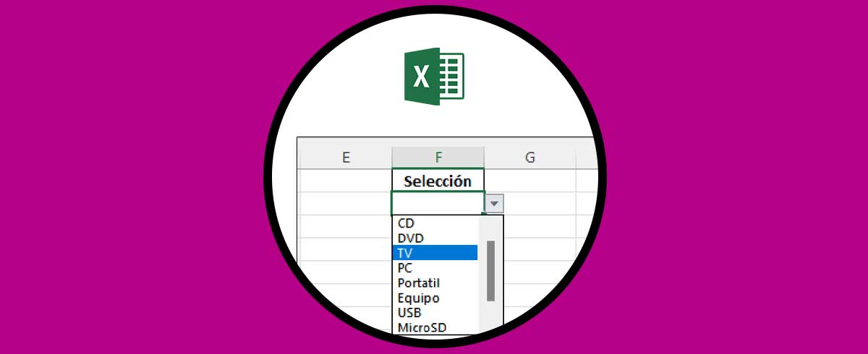Select Portatil in the list
868x354 pixels.
(435, 282)
